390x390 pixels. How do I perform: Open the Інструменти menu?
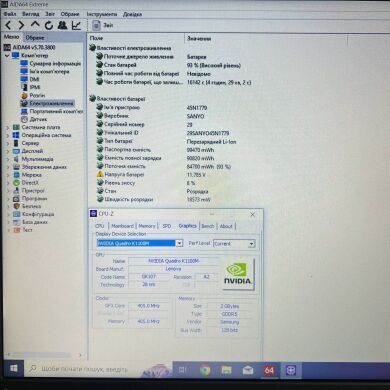tap(102, 14)
